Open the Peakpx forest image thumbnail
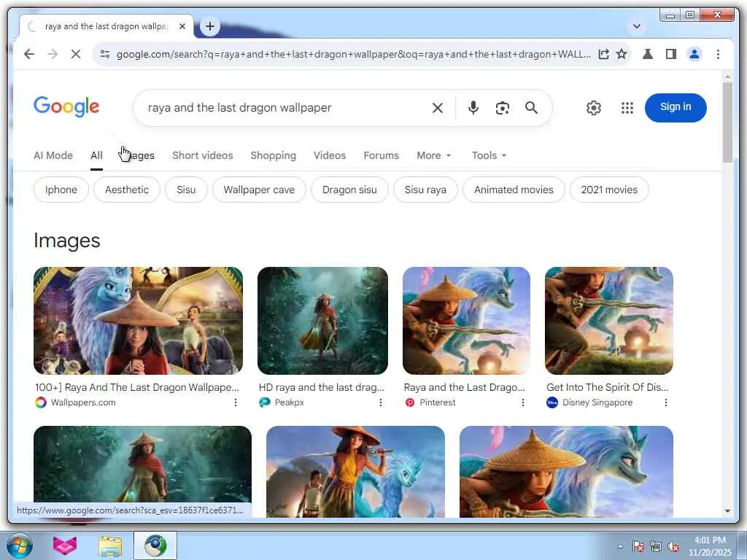This screenshot has height=560, width=747. pos(322,321)
